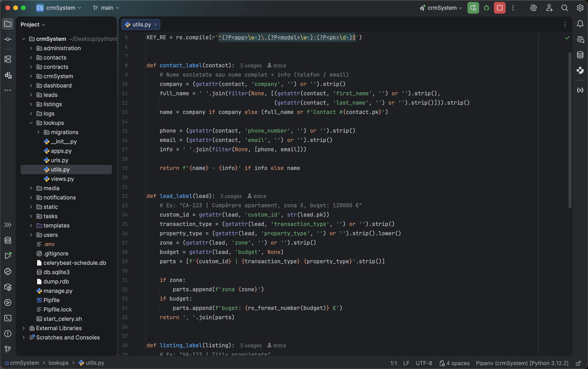Open the Commit tool window
588x369 pixels.
[8, 39]
